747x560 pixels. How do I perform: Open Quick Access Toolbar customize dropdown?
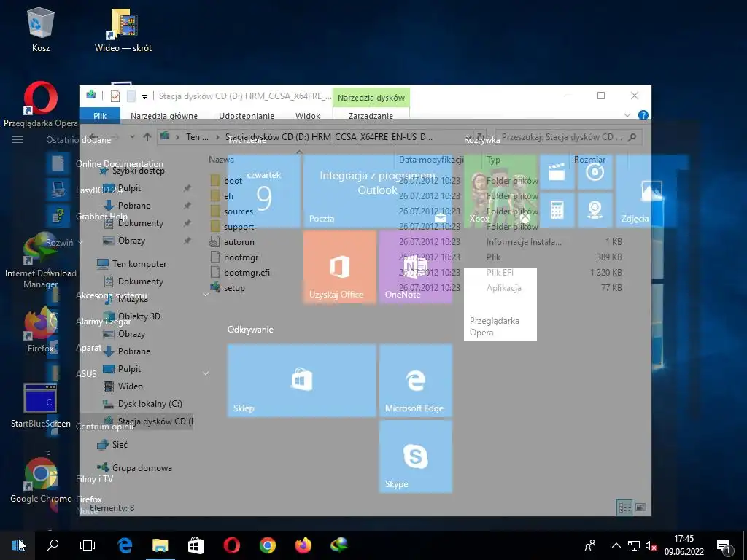point(144,96)
